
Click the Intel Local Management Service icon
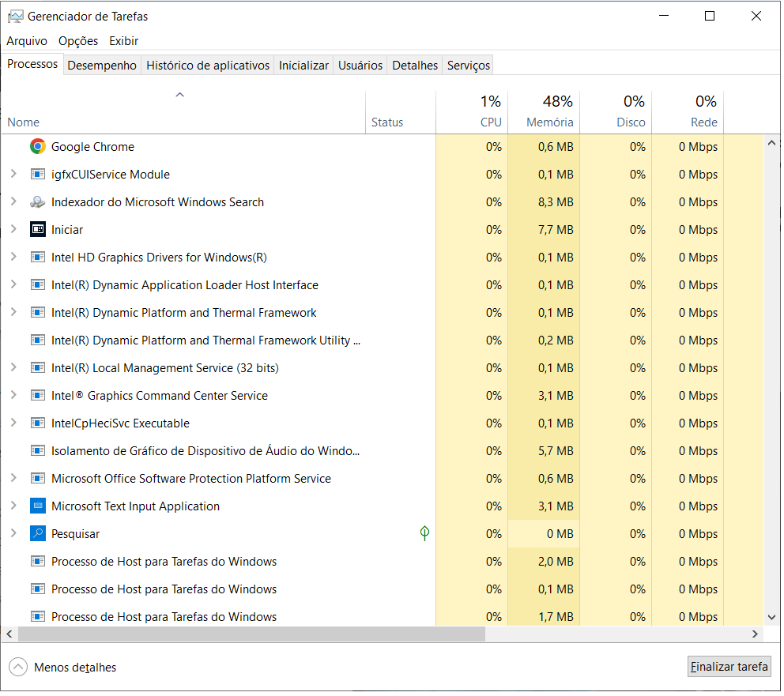point(37,367)
